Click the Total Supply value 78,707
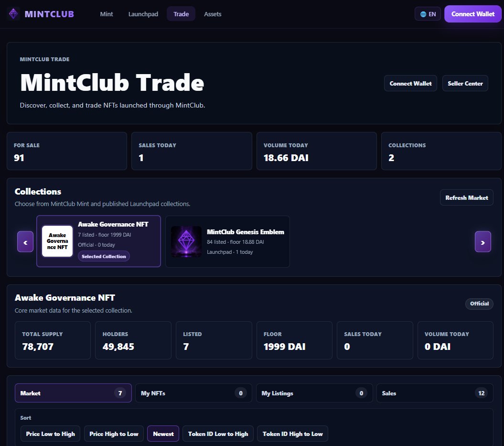The width and height of the screenshot is (504, 446). point(38,347)
